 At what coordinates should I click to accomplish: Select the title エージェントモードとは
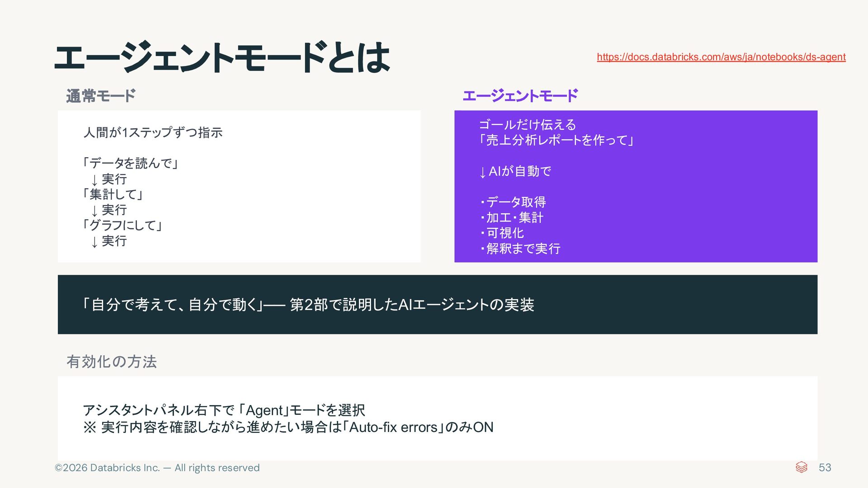[222, 57]
